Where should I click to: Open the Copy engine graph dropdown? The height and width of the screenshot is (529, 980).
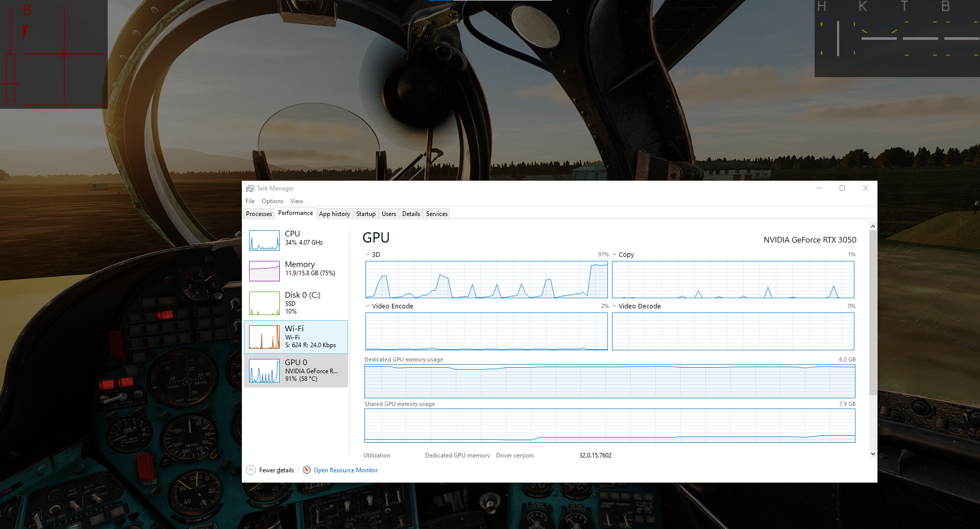pos(614,254)
